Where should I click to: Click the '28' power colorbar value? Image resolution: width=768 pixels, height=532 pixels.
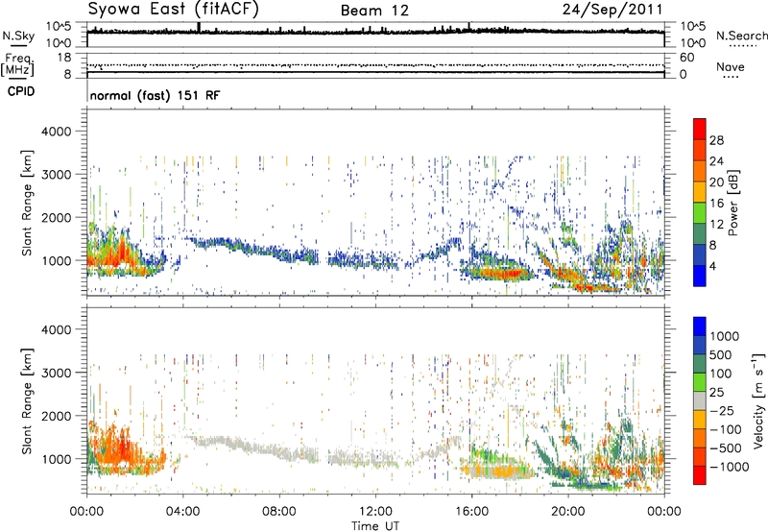point(716,140)
